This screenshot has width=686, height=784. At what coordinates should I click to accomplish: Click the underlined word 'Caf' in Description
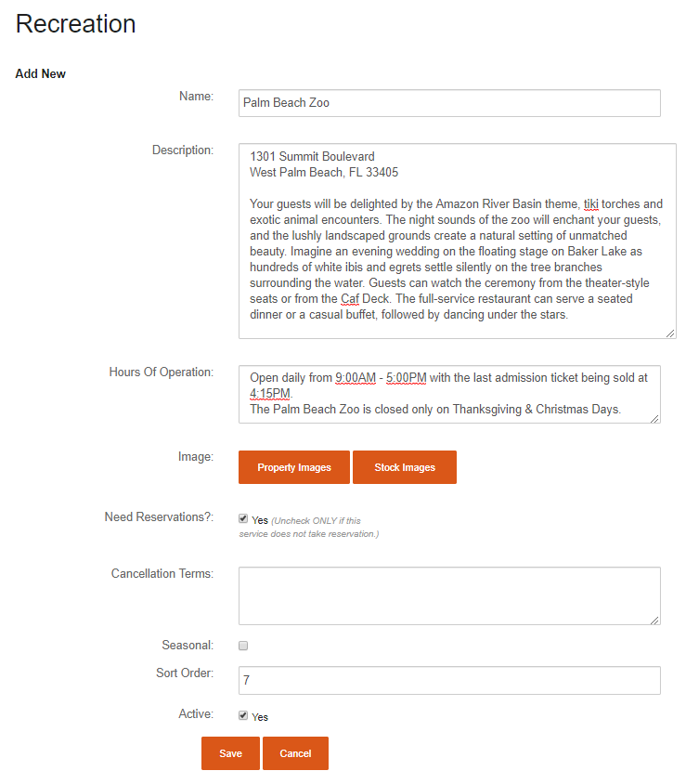[350, 299]
